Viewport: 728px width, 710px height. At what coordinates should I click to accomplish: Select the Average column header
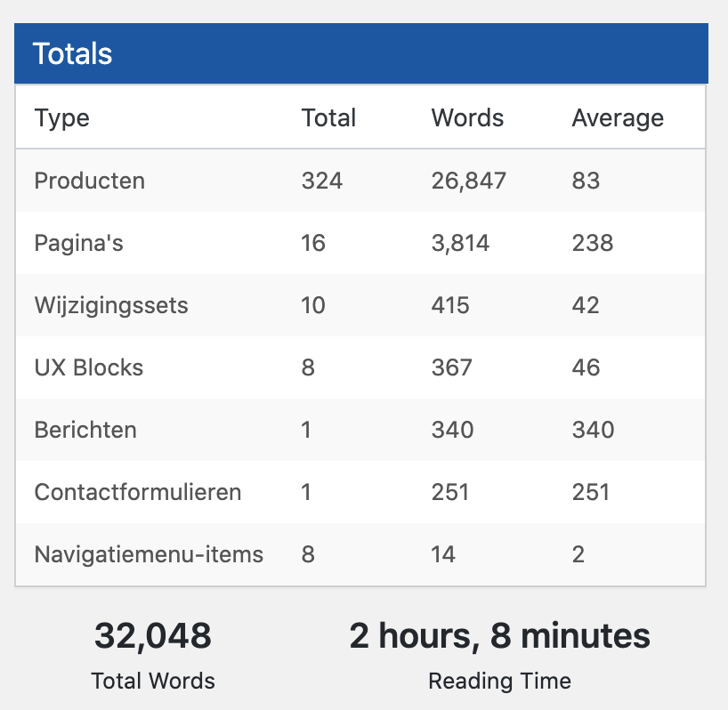[x=618, y=117]
